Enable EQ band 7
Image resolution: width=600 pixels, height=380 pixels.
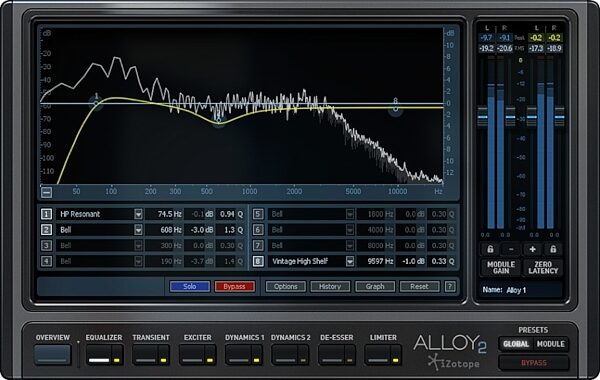coord(258,245)
